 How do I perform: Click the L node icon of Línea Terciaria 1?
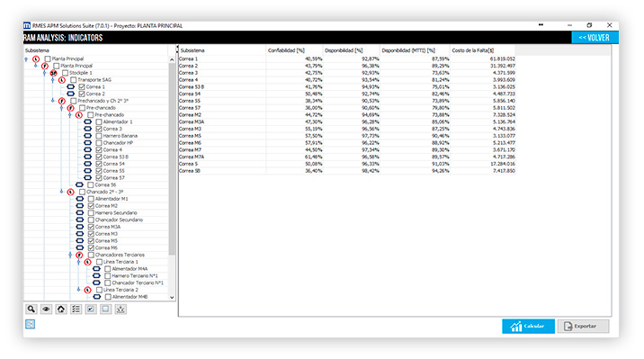87,262
